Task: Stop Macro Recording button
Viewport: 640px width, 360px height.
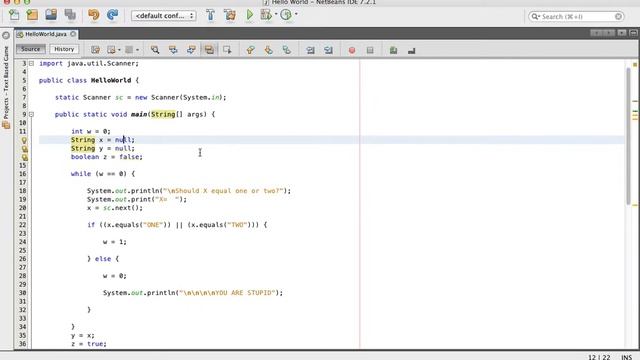Action: point(370,50)
